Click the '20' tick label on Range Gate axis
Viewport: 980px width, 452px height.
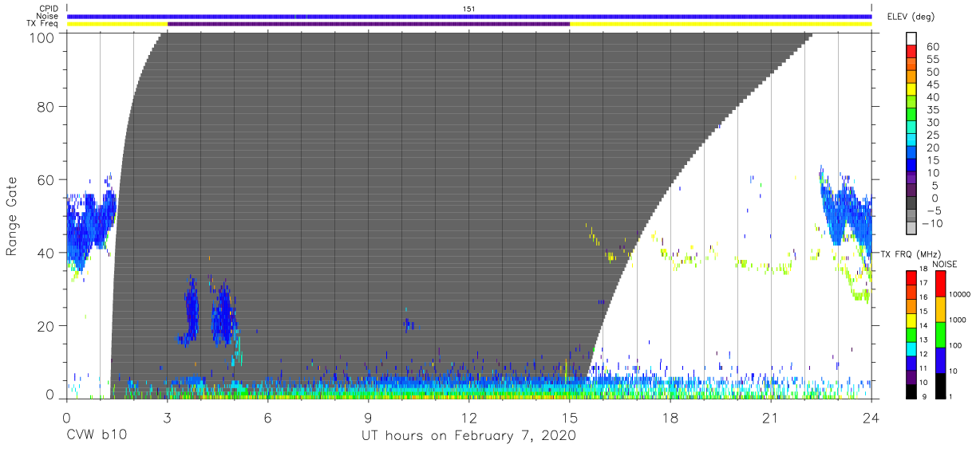47,326
